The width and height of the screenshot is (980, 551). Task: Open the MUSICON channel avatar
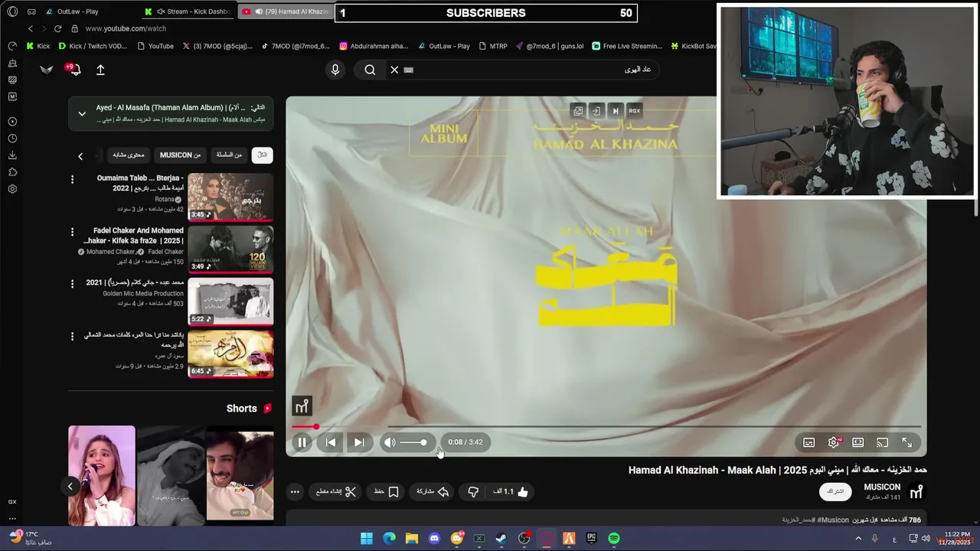[x=916, y=491]
